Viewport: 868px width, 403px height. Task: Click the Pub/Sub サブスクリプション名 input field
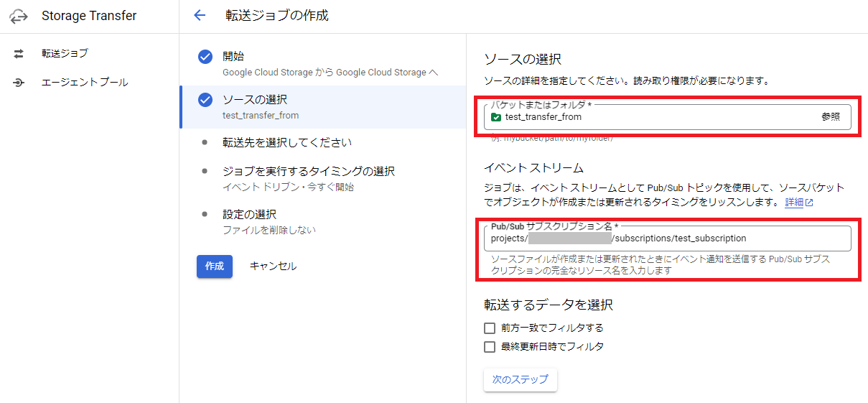pyautogui.click(x=668, y=238)
